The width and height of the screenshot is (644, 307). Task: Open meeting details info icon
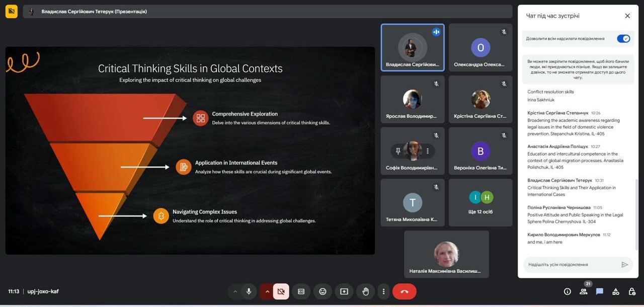pyautogui.click(x=568, y=291)
